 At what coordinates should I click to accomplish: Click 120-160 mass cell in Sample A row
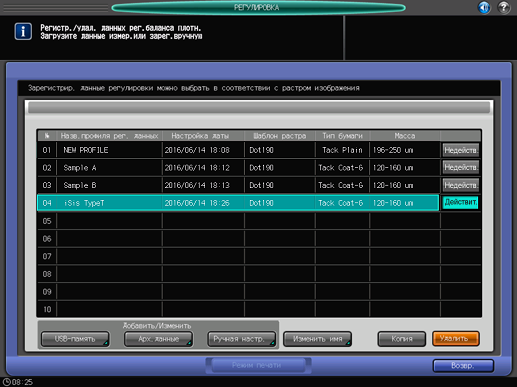(405, 168)
